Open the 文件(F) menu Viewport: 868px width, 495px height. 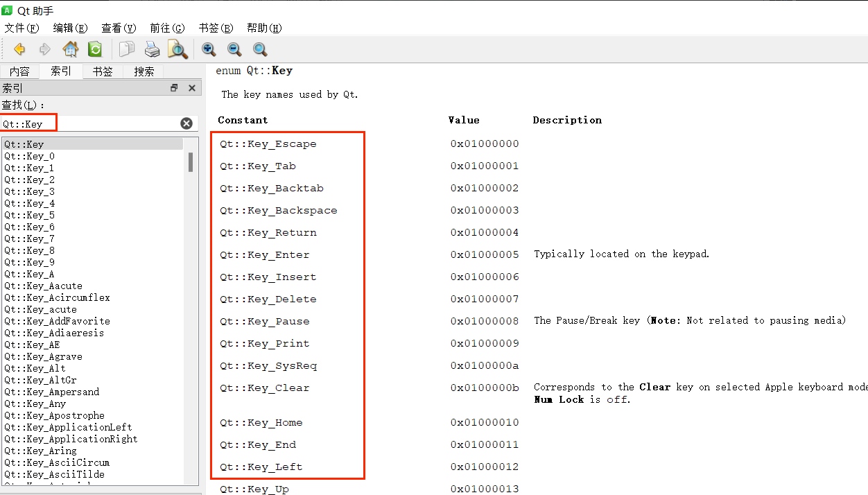tap(22, 28)
